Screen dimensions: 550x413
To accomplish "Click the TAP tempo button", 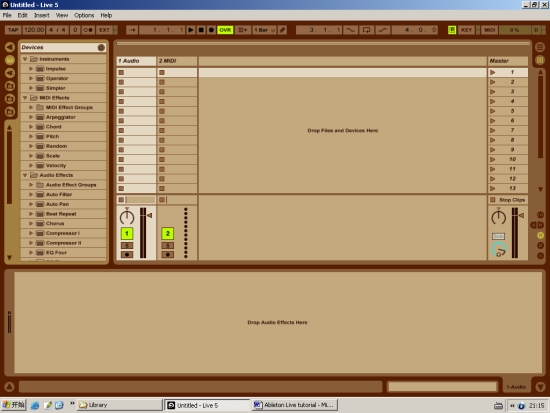I will point(13,30).
